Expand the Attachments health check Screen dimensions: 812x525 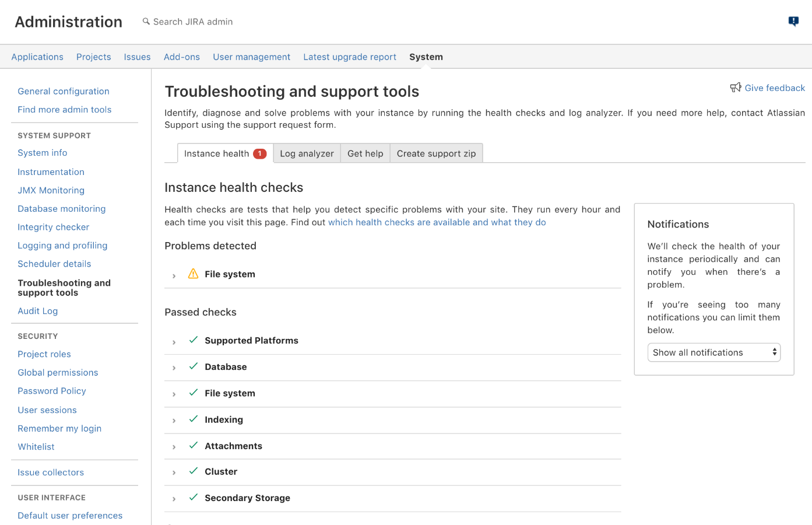click(x=174, y=447)
